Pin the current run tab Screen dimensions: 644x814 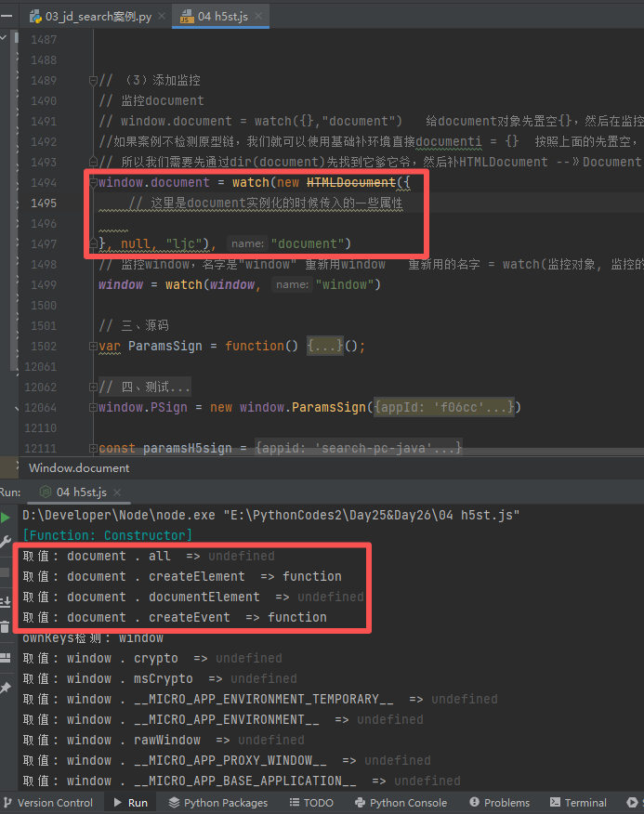pyautogui.click(x=6, y=688)
